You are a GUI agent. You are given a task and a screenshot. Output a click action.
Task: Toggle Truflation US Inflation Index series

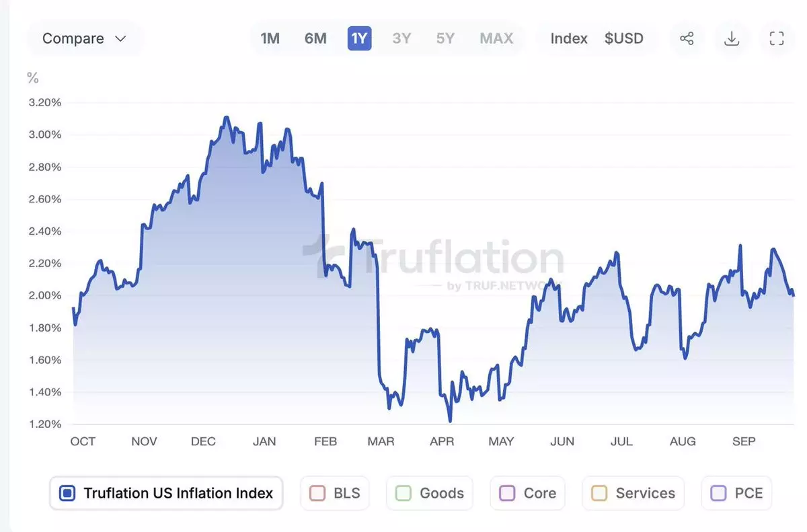point(67,493)
